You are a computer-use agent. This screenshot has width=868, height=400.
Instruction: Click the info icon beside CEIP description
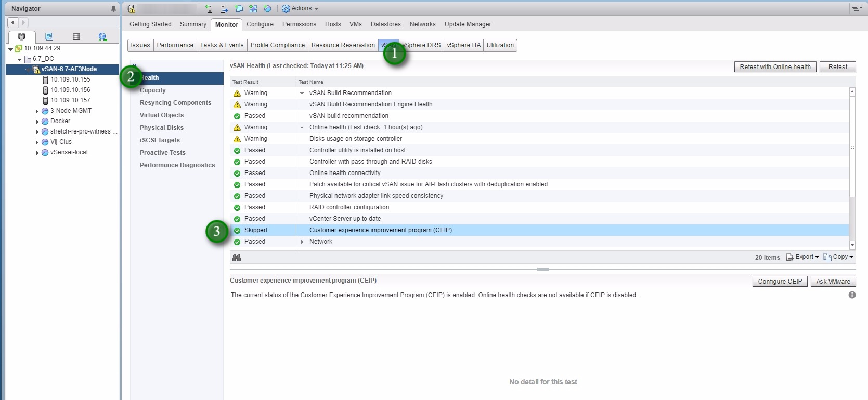point(852,295)
